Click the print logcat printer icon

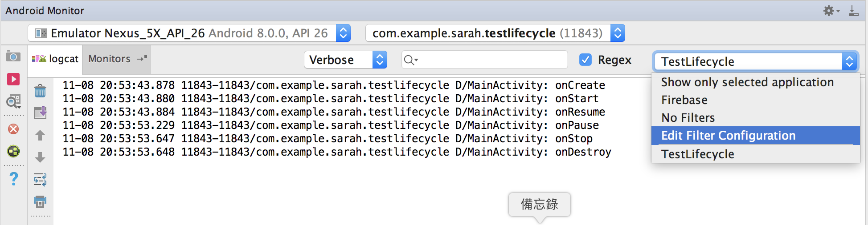[x=40, y=202]
